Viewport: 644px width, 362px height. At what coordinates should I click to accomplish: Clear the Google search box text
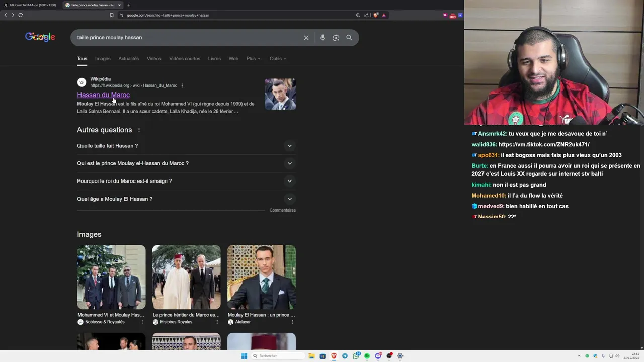(x=306, y=38)
